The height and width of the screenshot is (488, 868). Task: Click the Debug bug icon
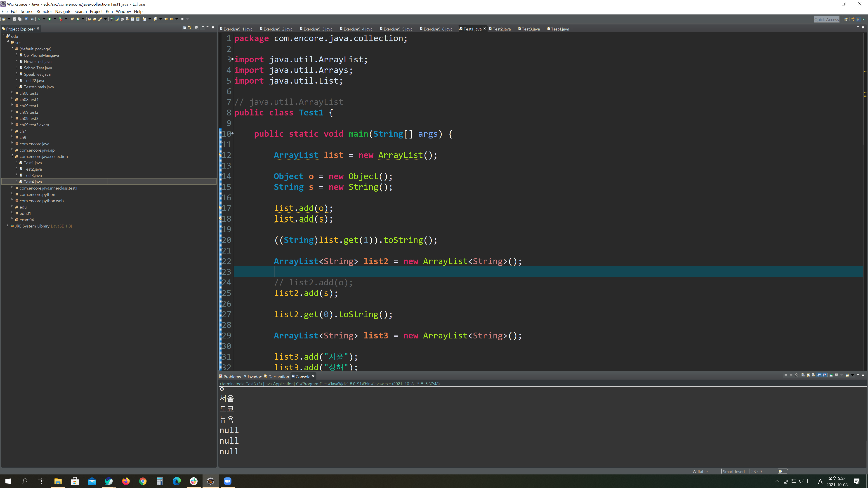click(39, 19)
